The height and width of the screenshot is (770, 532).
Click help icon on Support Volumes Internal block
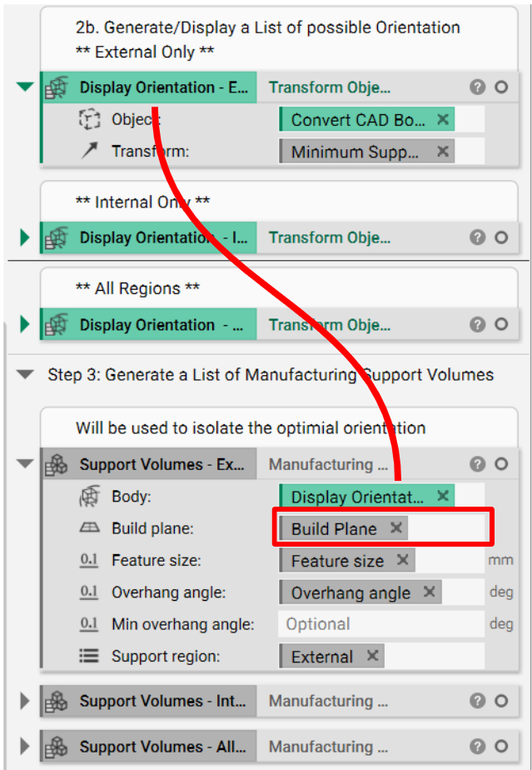[x=477, y=701]
